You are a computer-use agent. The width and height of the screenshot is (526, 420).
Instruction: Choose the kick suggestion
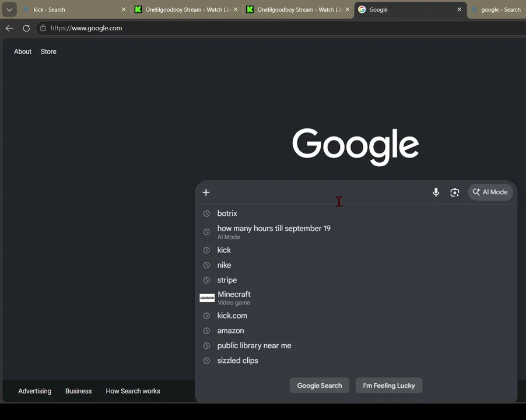356,250
